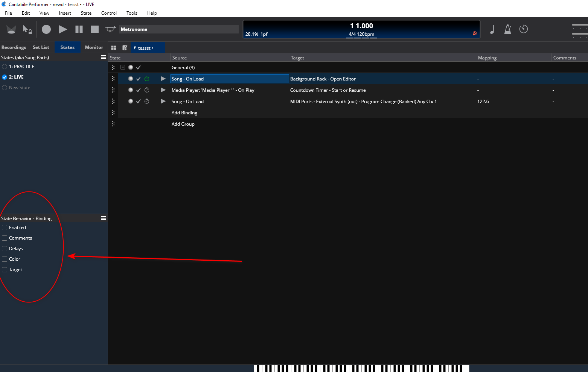Viewport: 588px width, 372px height.
Task: Open the Tools menu
Action: tap(132, 13)
